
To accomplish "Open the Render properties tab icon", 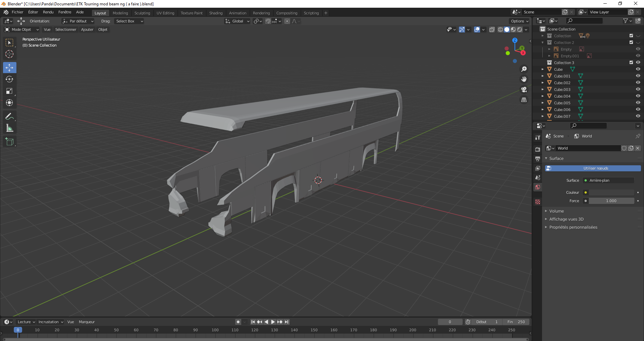I will (x=538, y=149).
